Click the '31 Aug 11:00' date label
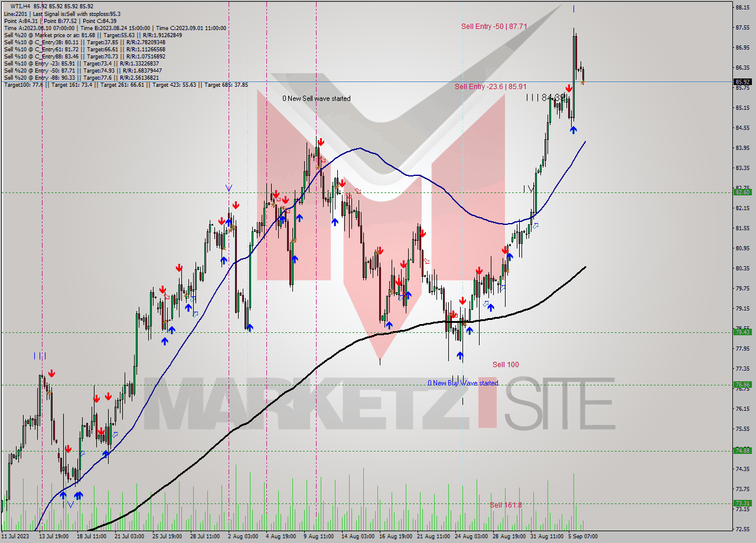 coord(547,537)
